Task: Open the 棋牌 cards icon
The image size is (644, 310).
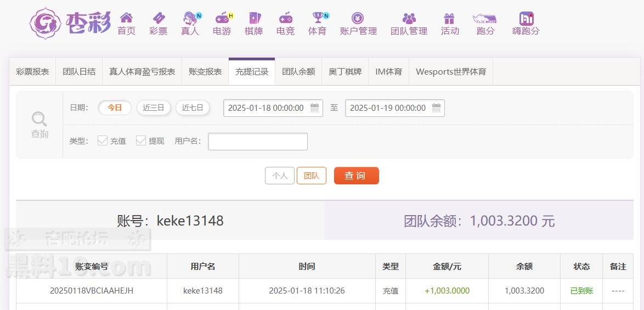Action: [x=254, y=18]
